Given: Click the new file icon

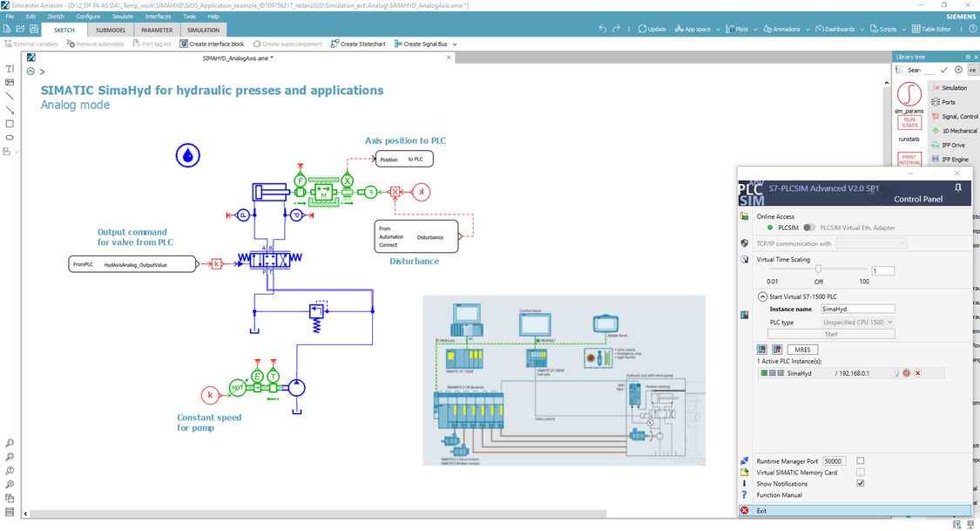Looking at the screenshot, I should (7, 30).
